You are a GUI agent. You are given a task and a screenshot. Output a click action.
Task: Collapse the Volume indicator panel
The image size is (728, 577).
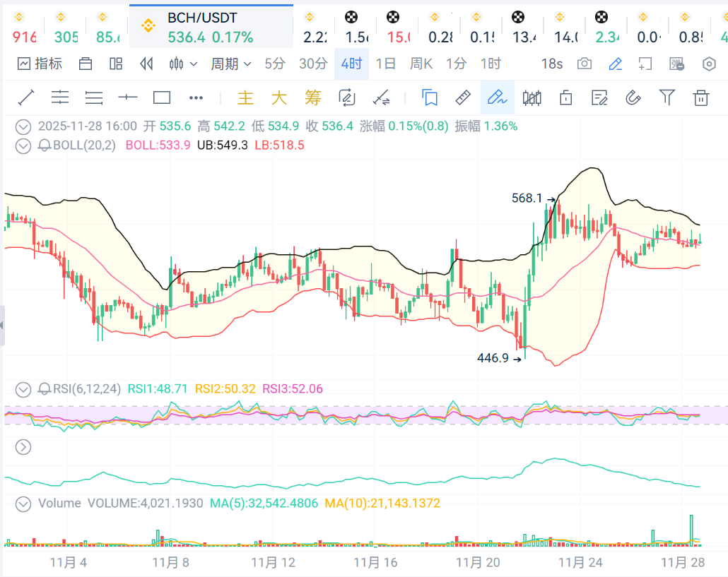tap(24, 504)
